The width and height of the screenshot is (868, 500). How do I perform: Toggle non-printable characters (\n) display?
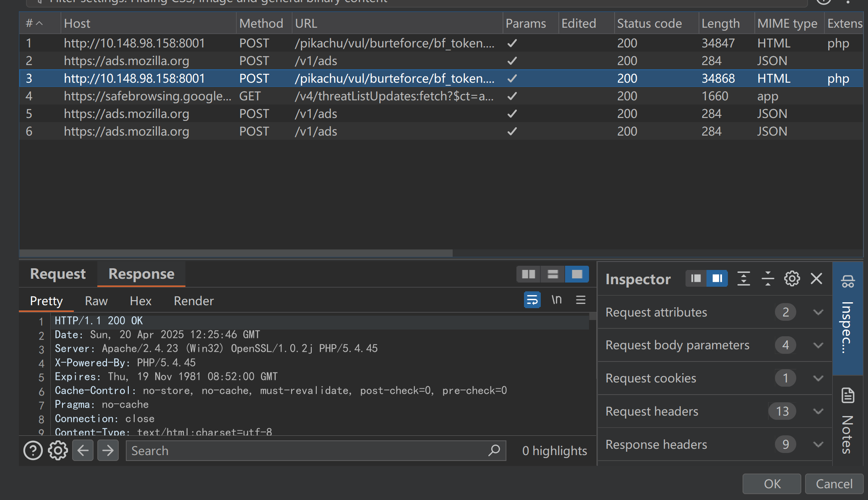[556, 300]
